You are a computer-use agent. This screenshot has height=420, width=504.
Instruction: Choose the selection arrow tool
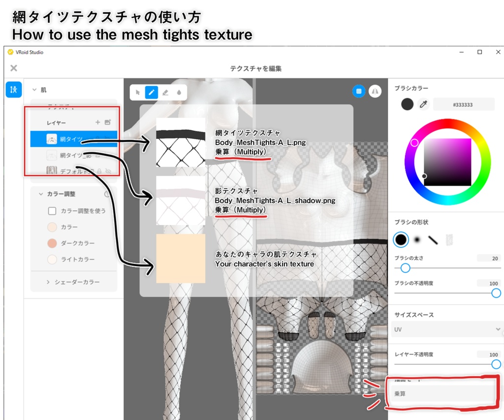[x=138, y=92]
